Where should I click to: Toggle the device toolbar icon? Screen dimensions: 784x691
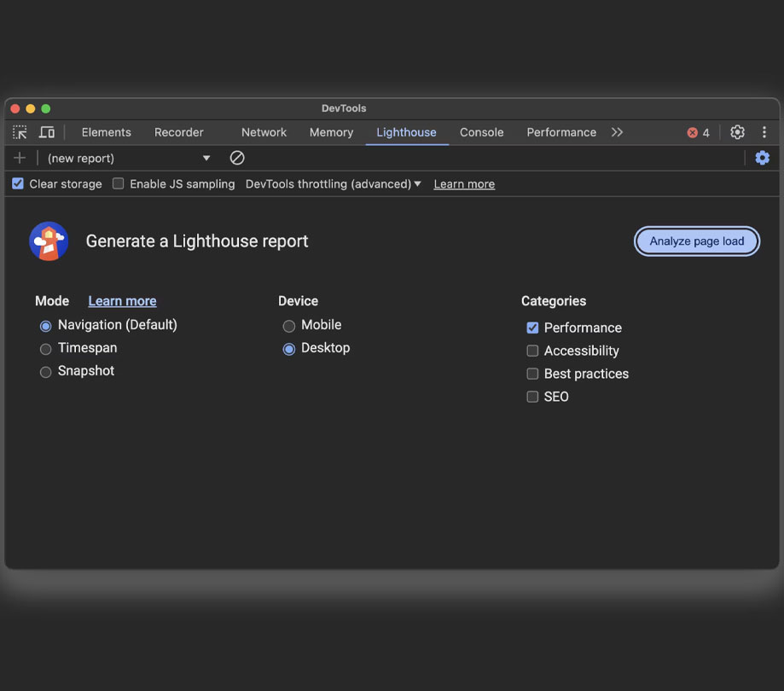point(47,132)
